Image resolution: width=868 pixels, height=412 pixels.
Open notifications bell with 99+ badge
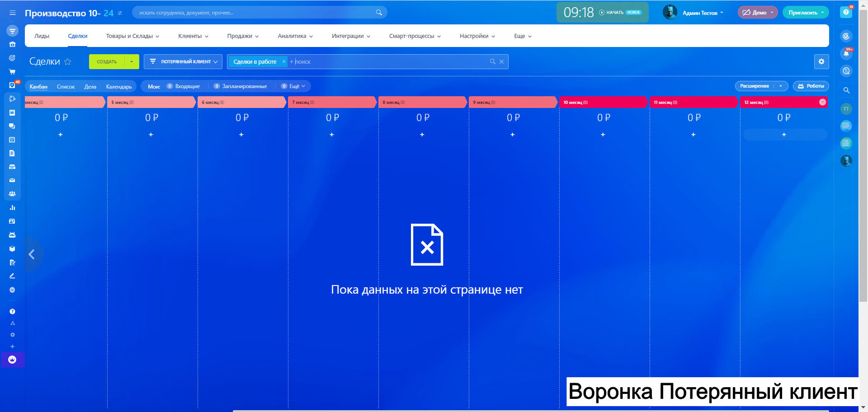(846, 53)
